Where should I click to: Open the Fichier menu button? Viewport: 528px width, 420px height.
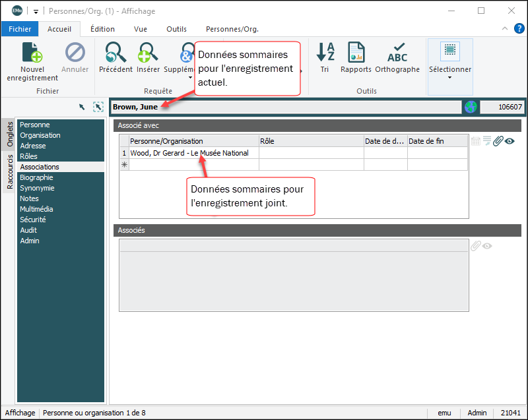pos(20,29)
